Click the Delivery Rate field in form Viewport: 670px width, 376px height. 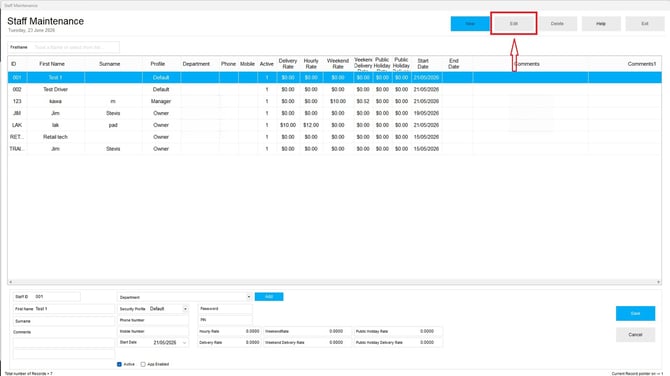(x=229, y=342)
